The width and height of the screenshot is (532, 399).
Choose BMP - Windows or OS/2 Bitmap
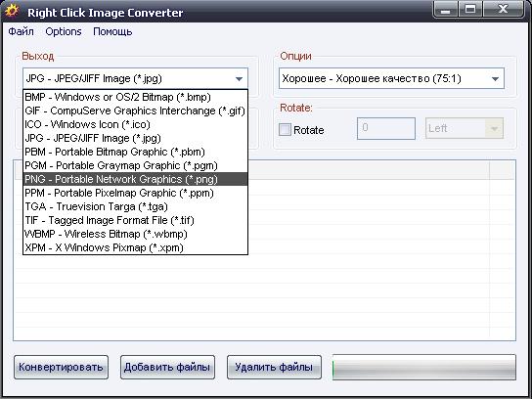(x=135, y=97)
